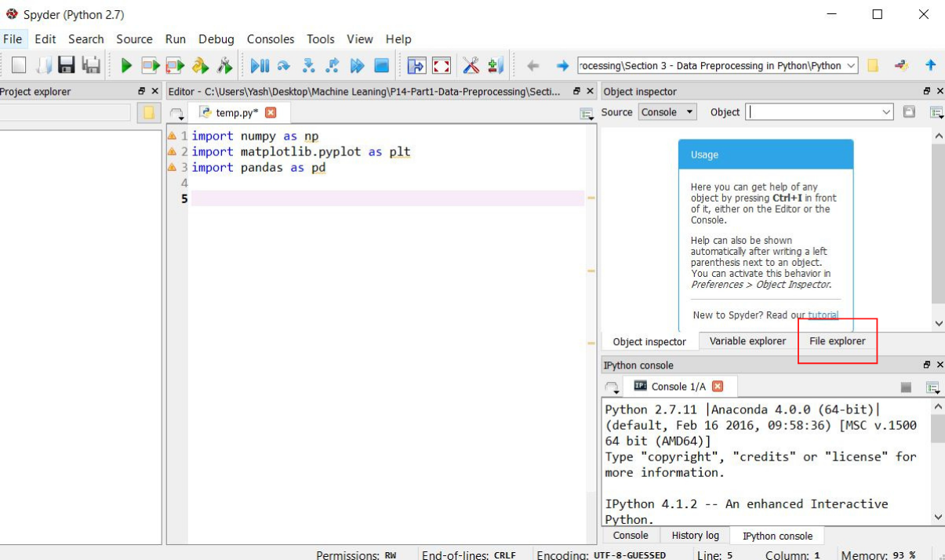Go to parent directory with up arrow icon
The height and width of the screenshot is (560, 945).
pyautogui.click(x=930, y=64)
